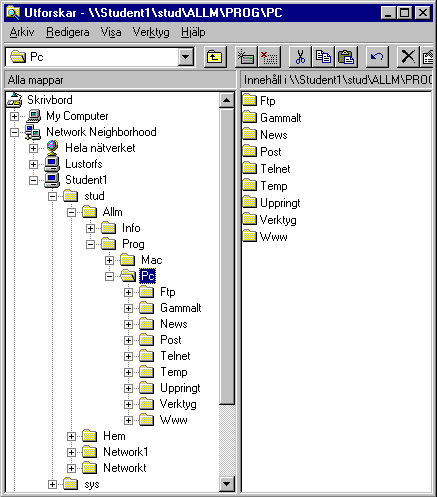Screen dimensions: 437x497
Task: Open the Arkiv menu
Action: click(x=22, y=32)
